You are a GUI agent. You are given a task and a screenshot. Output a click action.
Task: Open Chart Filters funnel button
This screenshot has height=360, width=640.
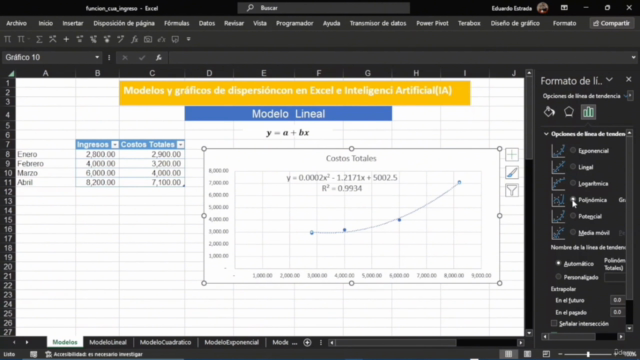tap(512, 190)
